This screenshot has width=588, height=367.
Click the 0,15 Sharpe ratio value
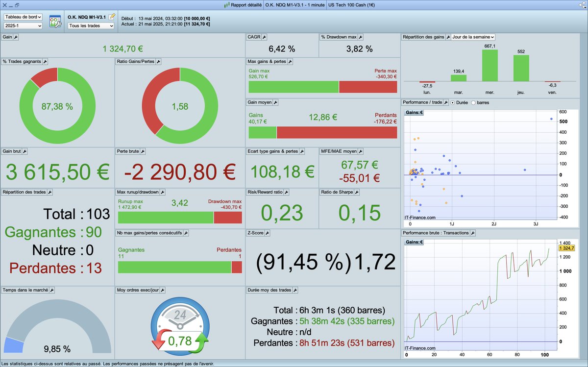click(360, 213)
